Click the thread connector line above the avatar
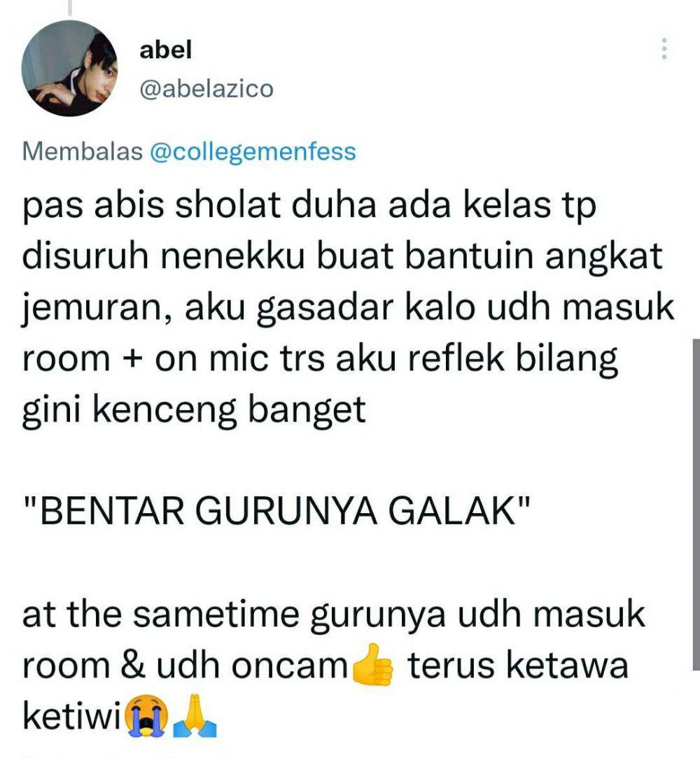 pyautogui.click(x=69, y=7)
